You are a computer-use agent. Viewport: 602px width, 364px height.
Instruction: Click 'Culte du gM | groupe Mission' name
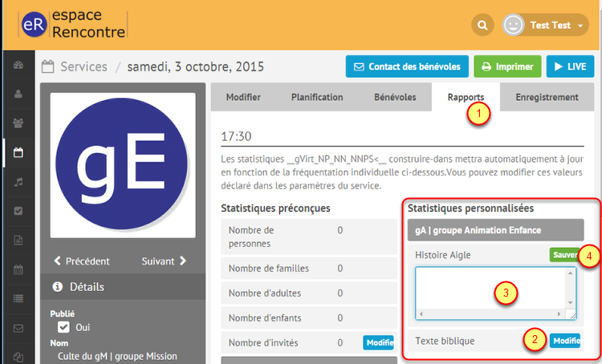click(x=117, y=356)
